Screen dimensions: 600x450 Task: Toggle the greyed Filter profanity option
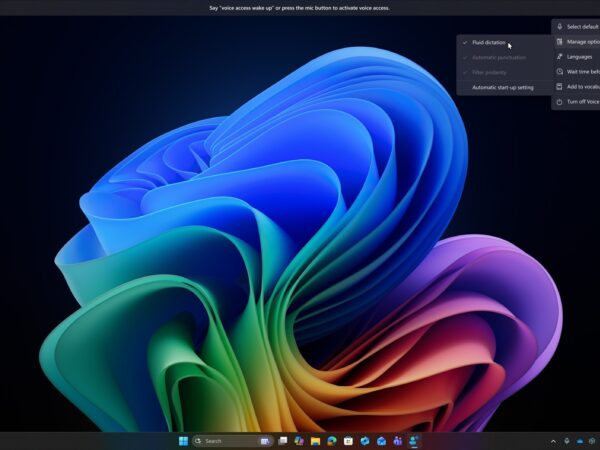coord(490,72)
